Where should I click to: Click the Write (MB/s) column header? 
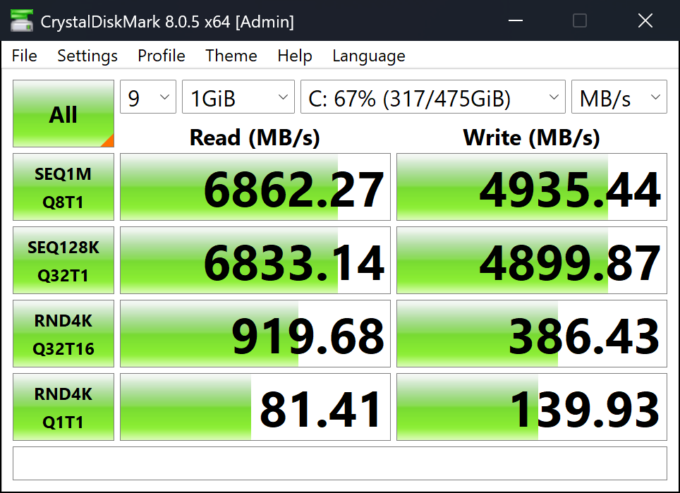(x=532, y=138)
